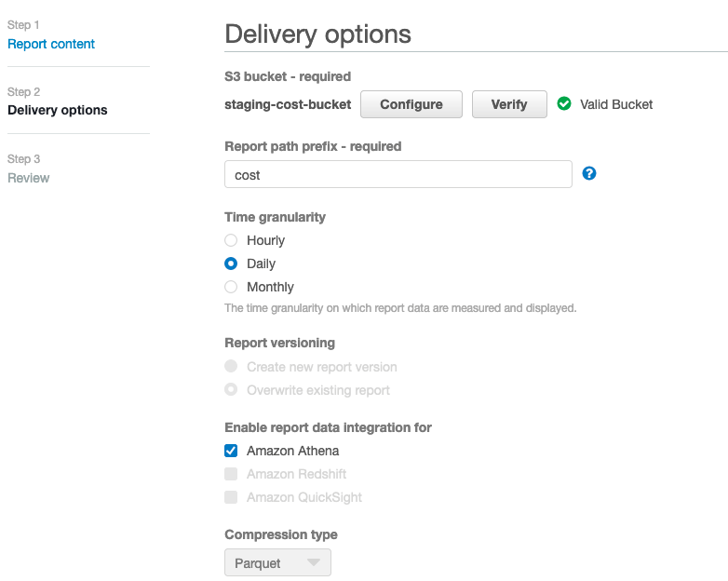The height and width of the screenshot is (581, 728).
Task: Uncheck the Amazon Athena integration checkbox
Action: point(231,451)
